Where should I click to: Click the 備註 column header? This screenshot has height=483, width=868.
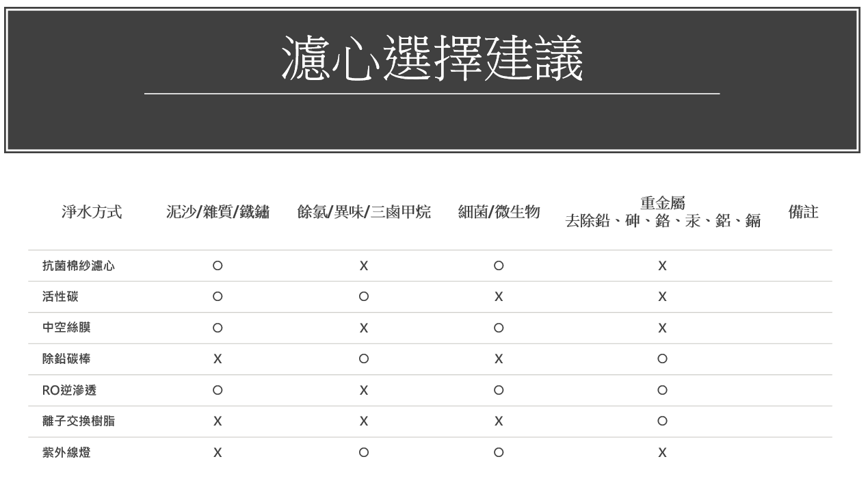click(x=804, y=213)
